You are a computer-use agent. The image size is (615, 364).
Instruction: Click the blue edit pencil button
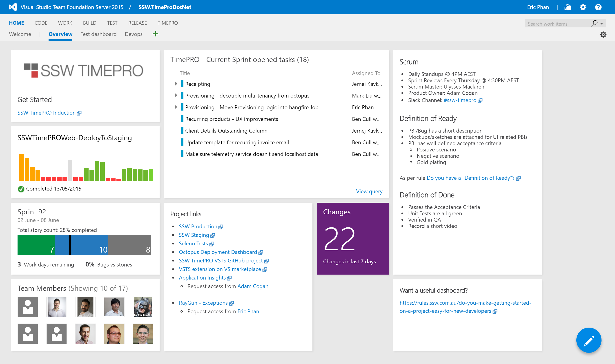[x=588, y=340]
